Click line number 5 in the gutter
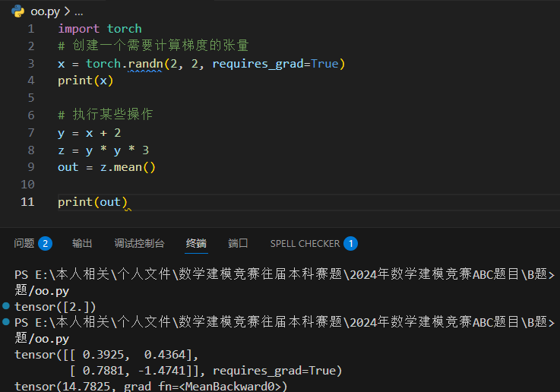560x392 pixels. click(31, 98)
